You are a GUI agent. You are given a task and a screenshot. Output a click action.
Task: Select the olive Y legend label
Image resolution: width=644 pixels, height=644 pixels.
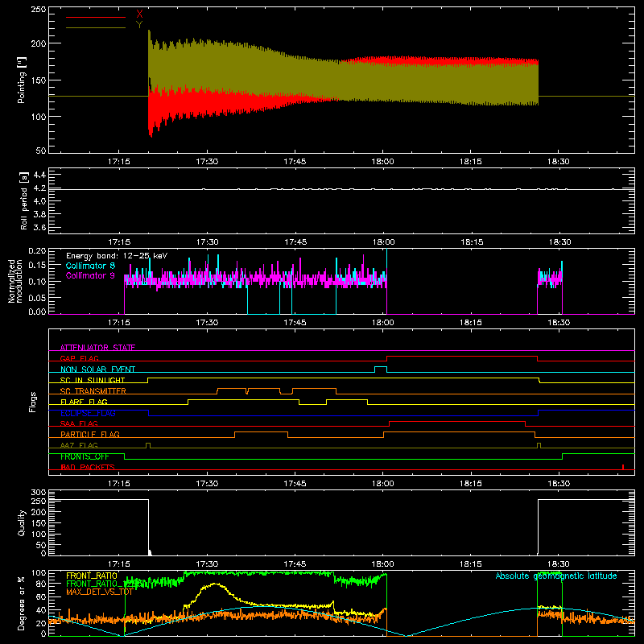click(x=139, y=25)
